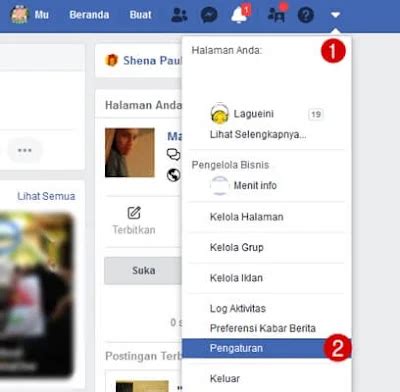The height and width of the screenshot is (392, 400).
Task: Switch to the Suka tab
Action: point(143,270)
